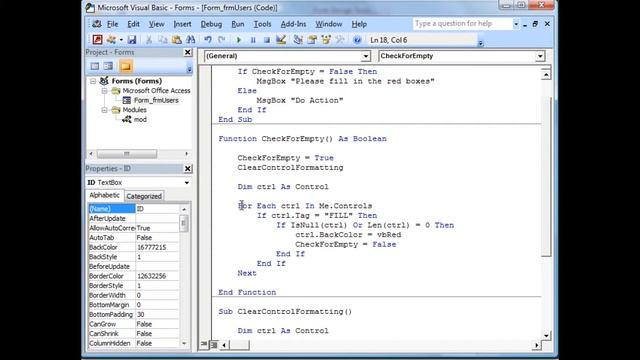Click the blue Help question icon

coord(357,40)
